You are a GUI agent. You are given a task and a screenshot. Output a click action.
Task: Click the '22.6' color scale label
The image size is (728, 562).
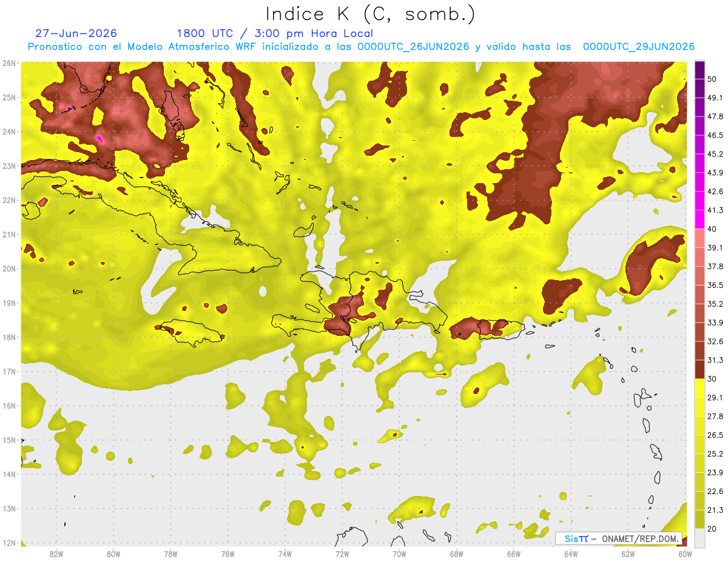point(715,491)
